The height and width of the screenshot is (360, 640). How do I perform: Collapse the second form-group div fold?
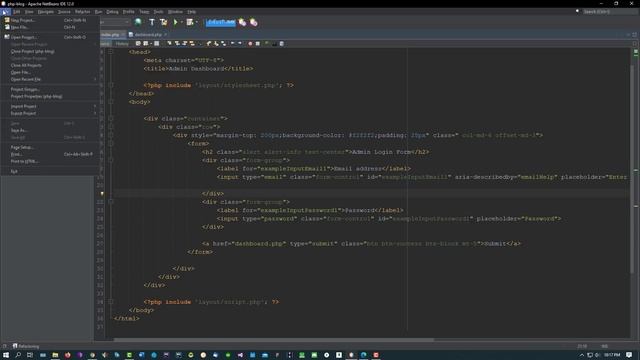[x=111, y=202]
